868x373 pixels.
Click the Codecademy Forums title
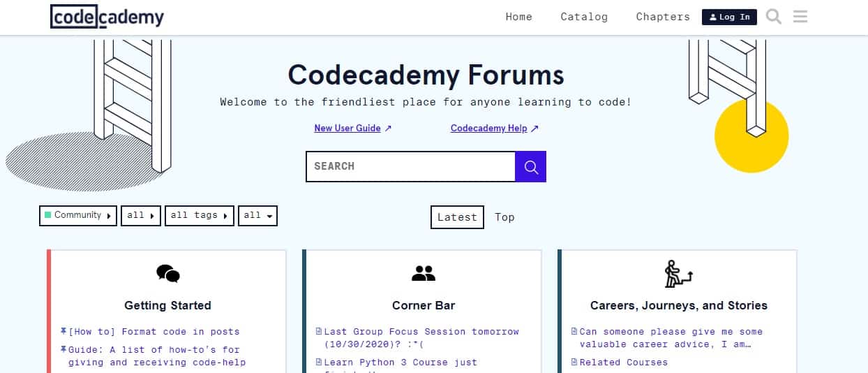click(x=426, y=75)
